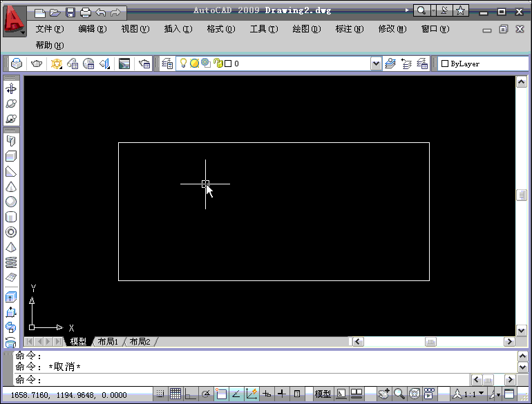Screen dimensions: 532x404
Task: Open the 修改(M) menu
Action: [x=392, y=29]
